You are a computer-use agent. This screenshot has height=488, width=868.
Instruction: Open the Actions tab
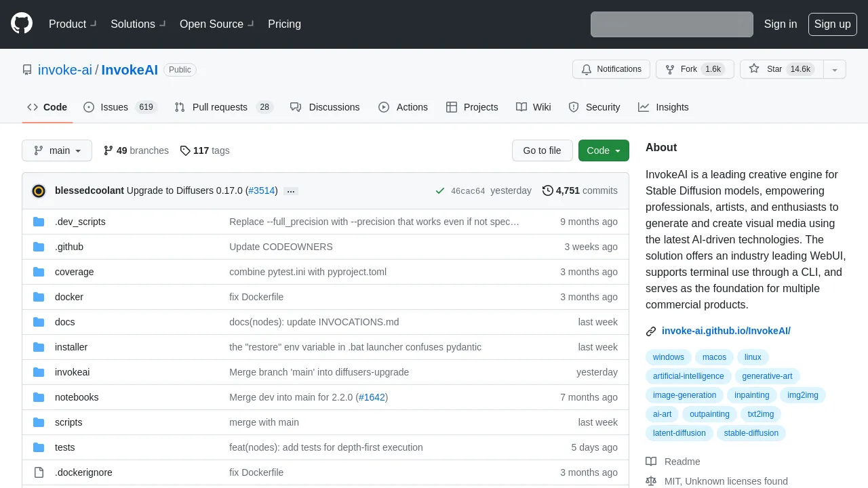click(403, 107)
